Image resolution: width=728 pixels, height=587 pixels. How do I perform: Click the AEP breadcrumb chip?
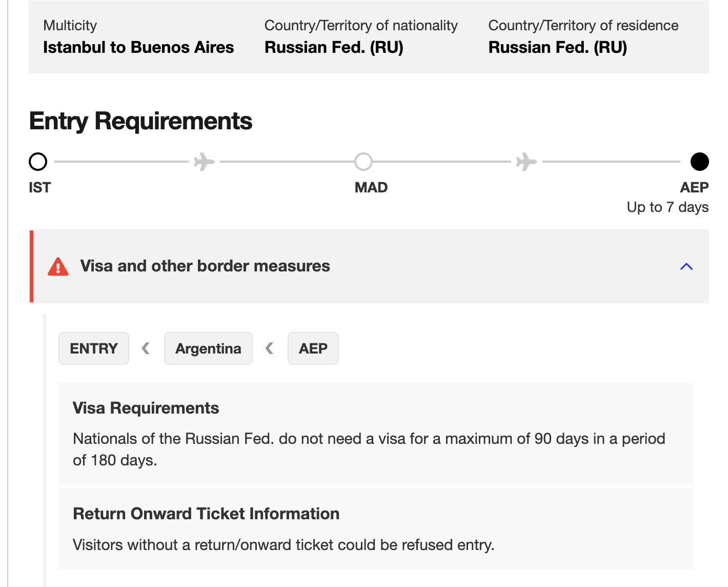point(313,348)
